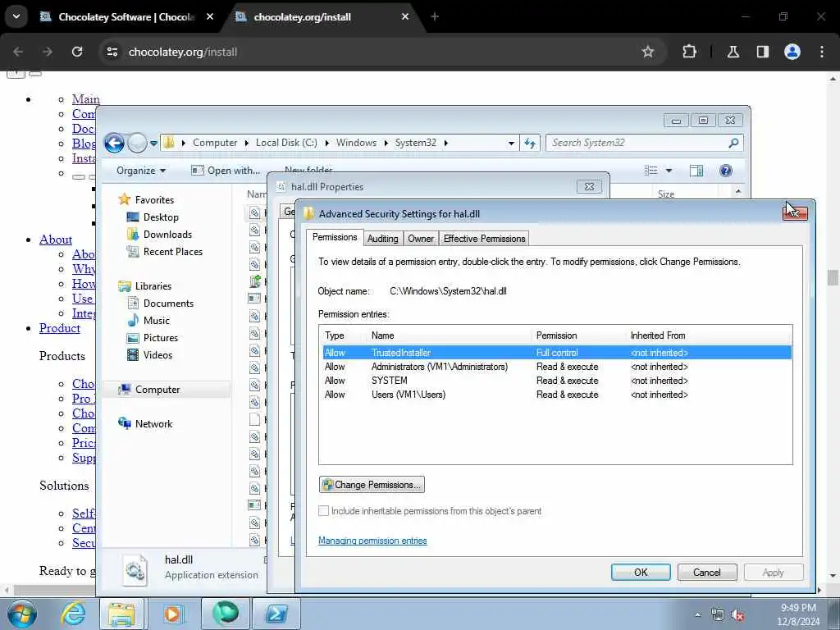This screenshot has width=840, height=630.
Task: Refresh the Explorer address bar
Action: pyautogui.click(x=530, y=143)
